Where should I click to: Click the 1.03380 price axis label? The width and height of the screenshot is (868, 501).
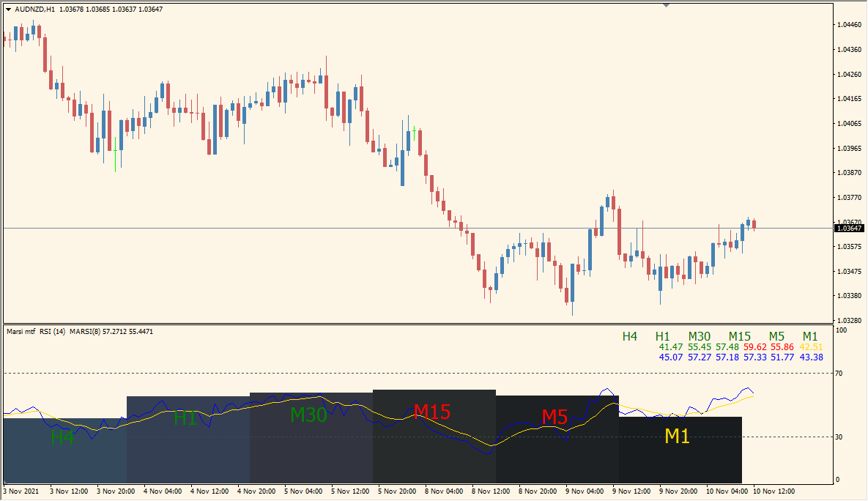849,296
